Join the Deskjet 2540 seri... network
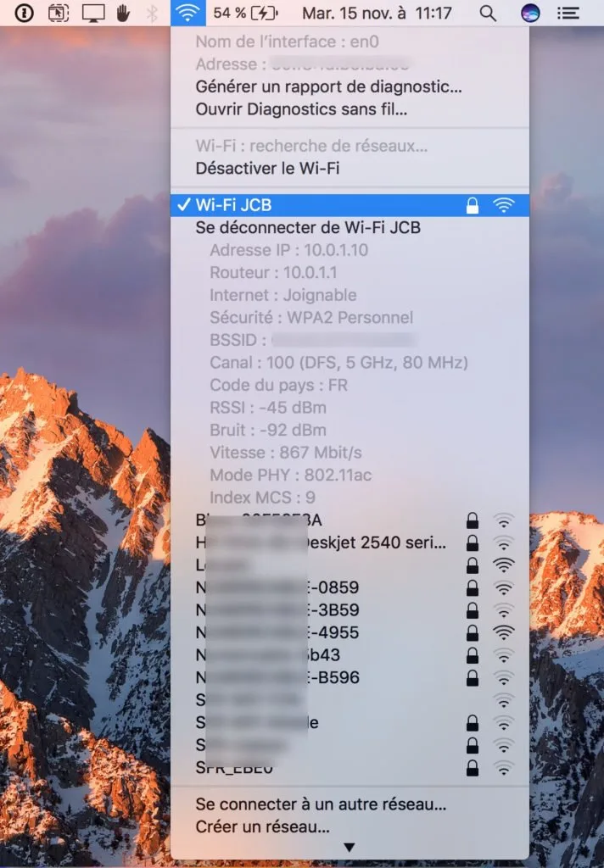The width and height of the screenshot is (604, 868). pos(350,542)
